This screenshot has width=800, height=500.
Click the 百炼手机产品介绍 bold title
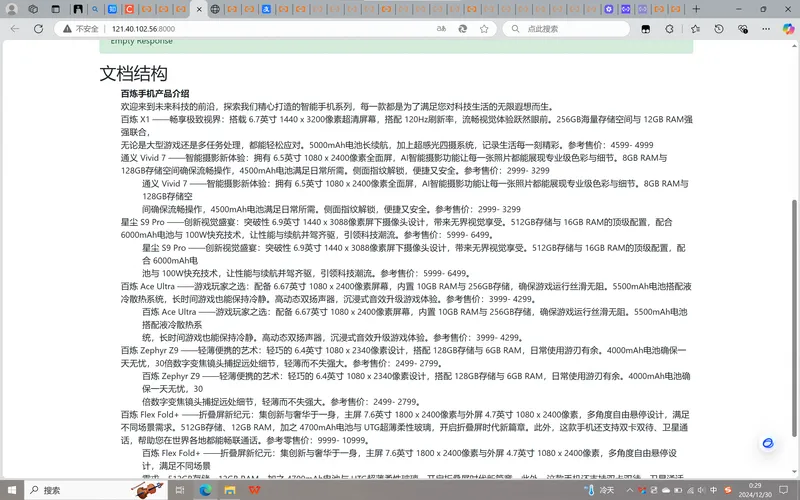click(x=155, y=93)
